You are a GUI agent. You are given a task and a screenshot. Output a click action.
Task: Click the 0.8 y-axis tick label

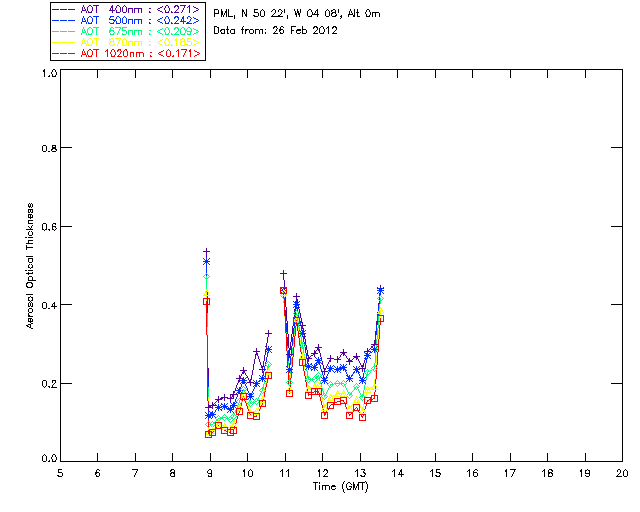[49, 148]
